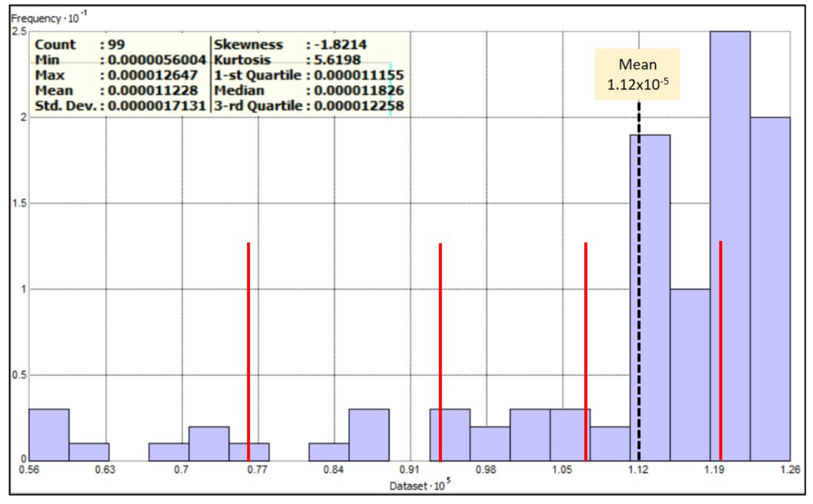Click the leftmost histogram bar at 0.56

pos(49,435)
